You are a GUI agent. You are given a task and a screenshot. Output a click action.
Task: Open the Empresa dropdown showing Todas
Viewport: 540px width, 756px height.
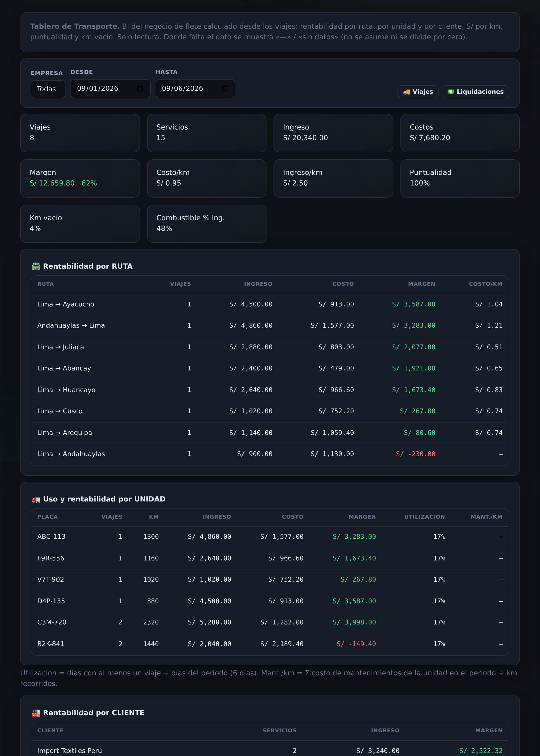click(x=48, y=89)
